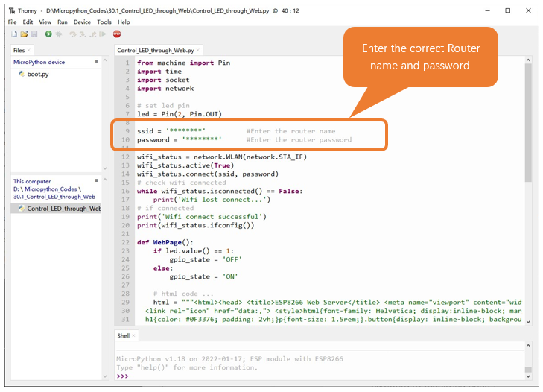Click the 'wifi_status.active(True)' line
Screen dimensions: 543x392
click(x=185, y=165)
